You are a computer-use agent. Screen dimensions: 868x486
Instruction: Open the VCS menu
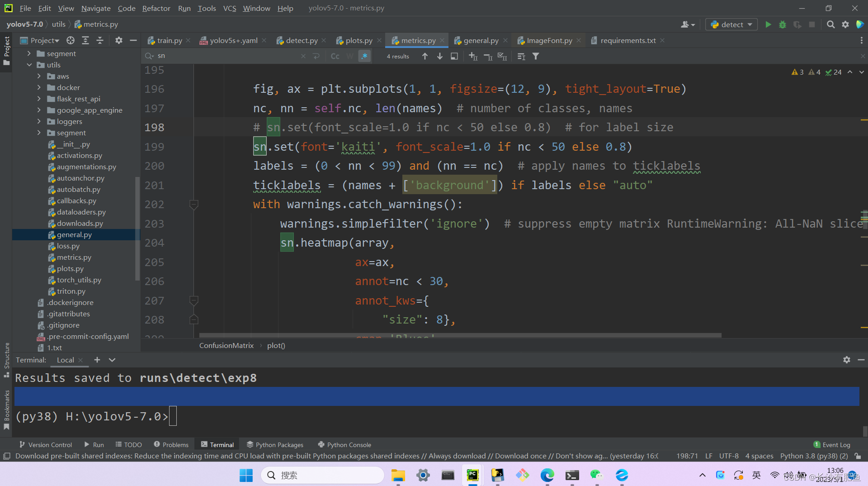pyautogui.click(x=230, y=8)
